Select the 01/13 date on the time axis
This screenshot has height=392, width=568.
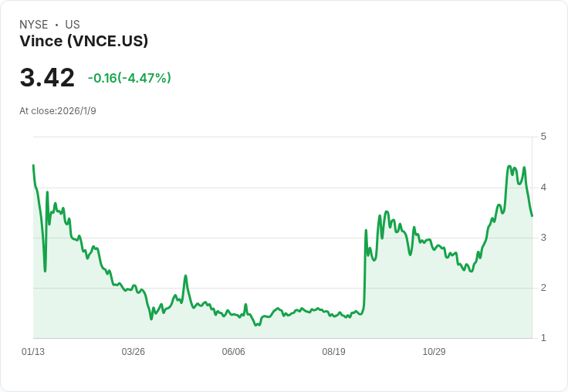click(33, 352)
